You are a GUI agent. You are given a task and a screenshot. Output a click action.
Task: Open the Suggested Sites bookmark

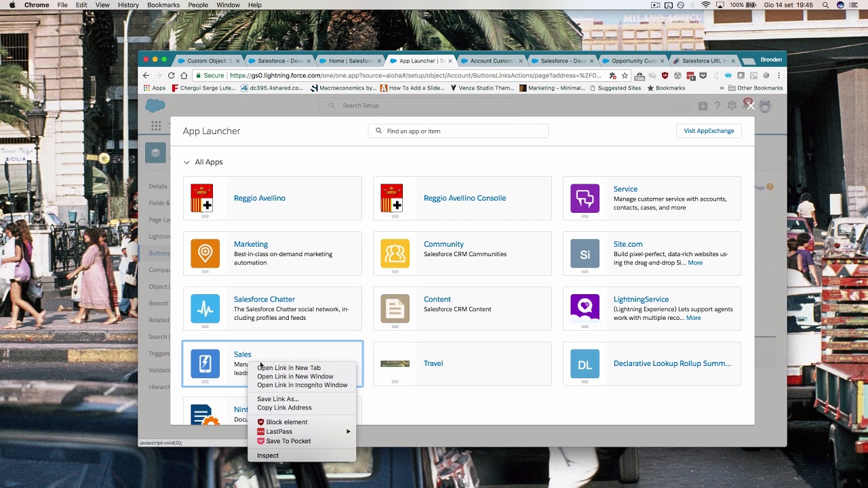pos(615,88)
